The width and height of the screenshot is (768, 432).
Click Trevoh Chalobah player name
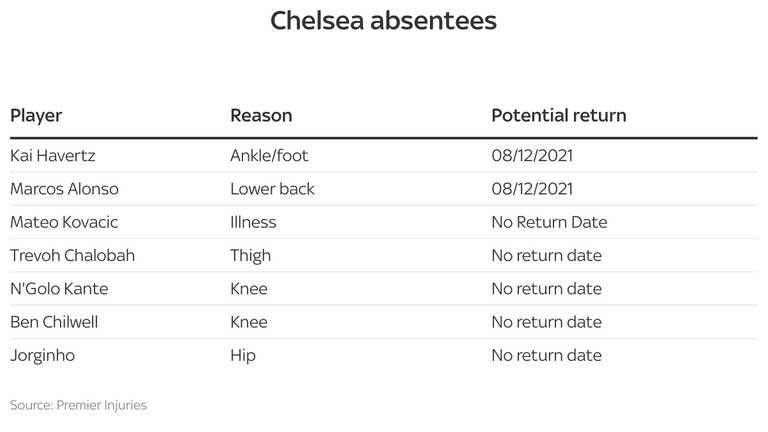point(72,256)
